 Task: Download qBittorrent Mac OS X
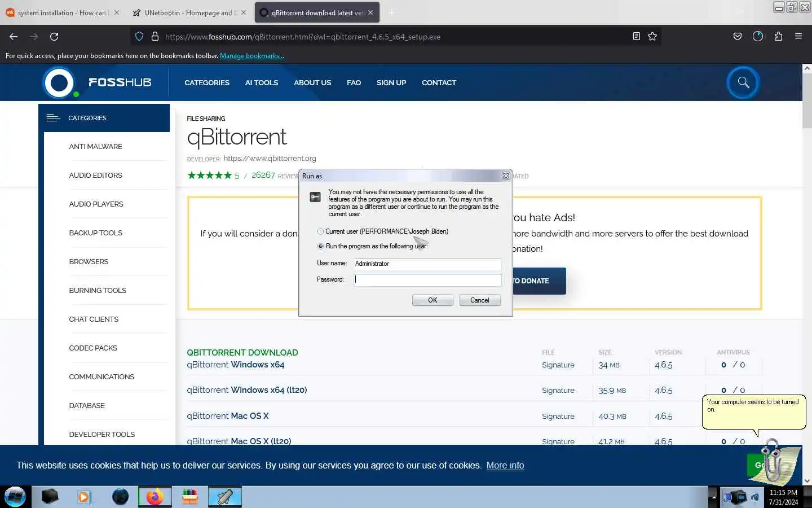228,416
